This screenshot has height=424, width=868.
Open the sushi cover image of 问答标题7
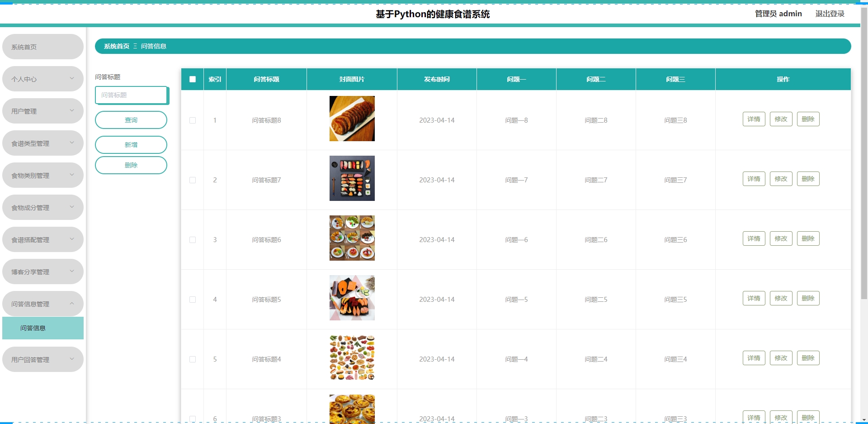(x=352, y=178)
